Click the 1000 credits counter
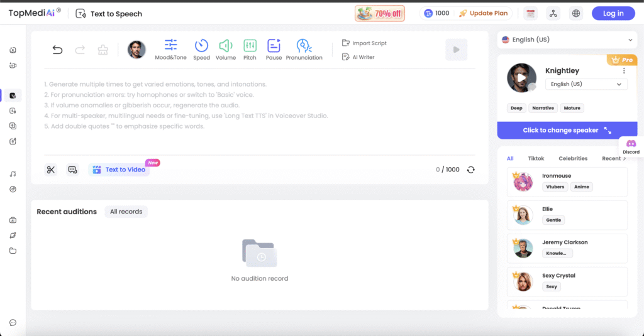 437,13
